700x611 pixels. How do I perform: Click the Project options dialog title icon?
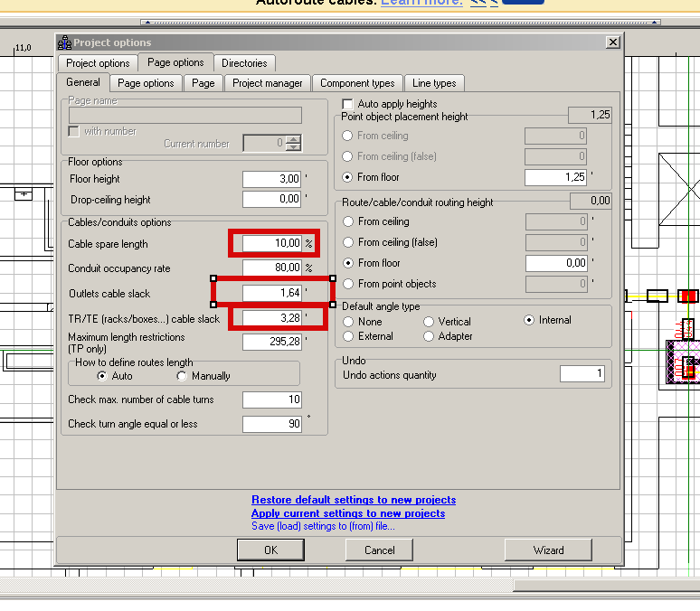click(x=64, y=42)
